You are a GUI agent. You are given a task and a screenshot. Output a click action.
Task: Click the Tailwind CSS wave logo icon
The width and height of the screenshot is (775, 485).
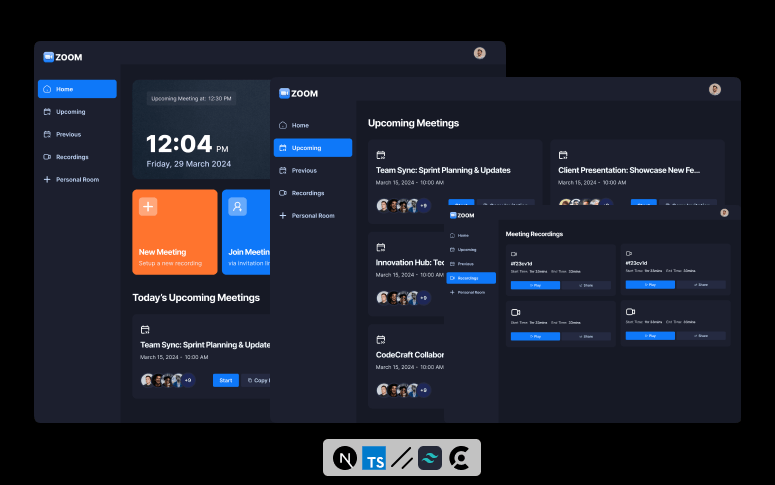430,458
